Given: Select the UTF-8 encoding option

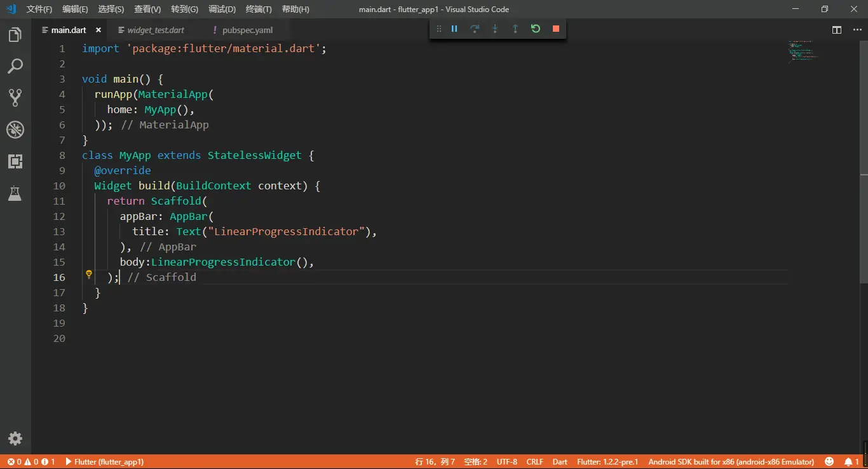Looking at the screenshot, I should pyautogui.click(x=506, y=462).
